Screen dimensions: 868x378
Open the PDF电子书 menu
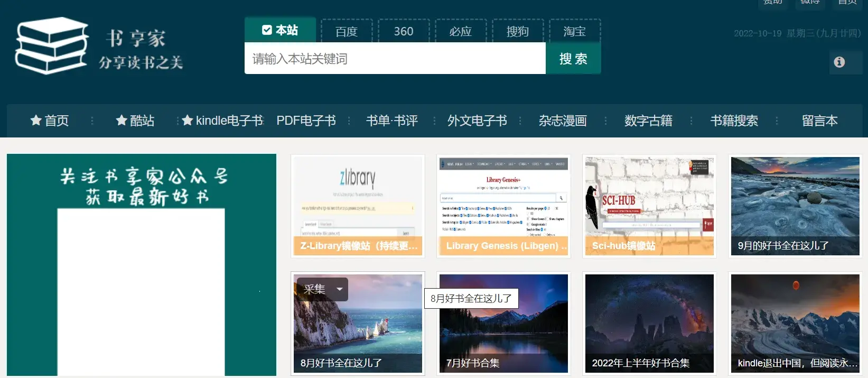306,121
